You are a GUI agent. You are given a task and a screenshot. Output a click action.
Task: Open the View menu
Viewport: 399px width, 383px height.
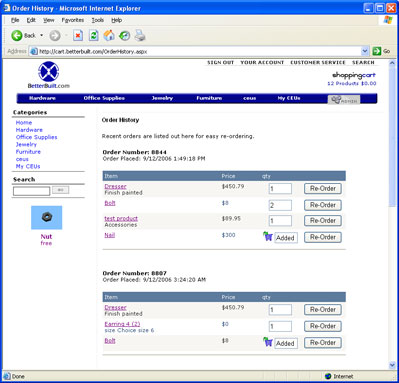(x=48, y=20)
